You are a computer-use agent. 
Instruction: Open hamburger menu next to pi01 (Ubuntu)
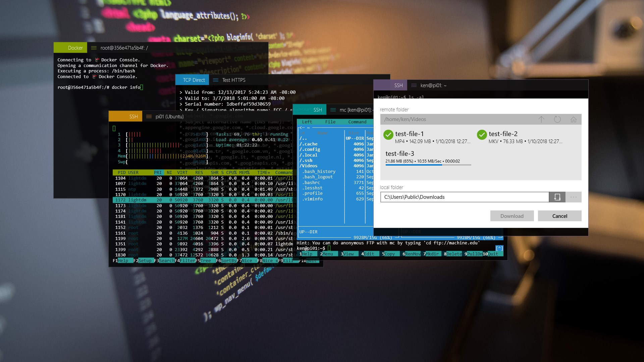[149, 117]
